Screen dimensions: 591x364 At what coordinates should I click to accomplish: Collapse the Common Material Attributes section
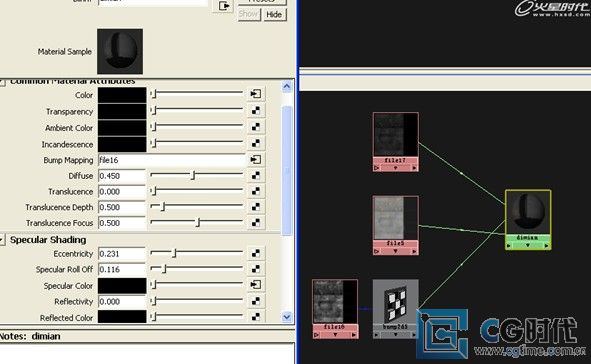click(x=2, y=82)
